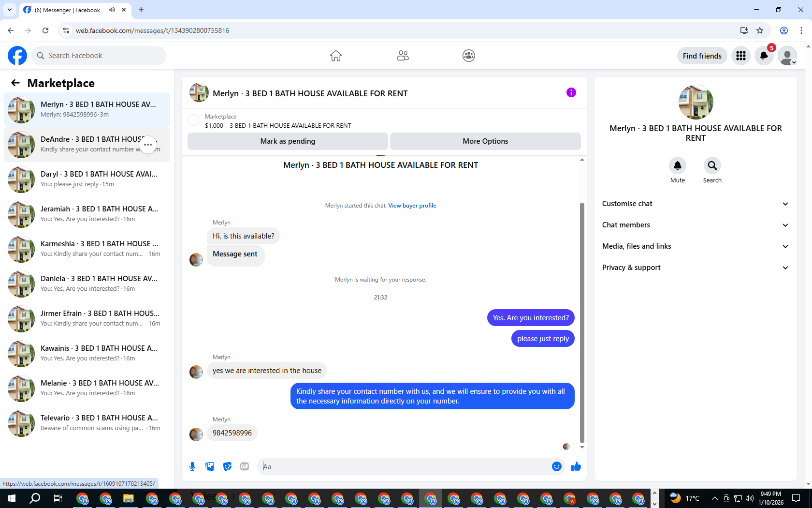Click the Mute bell button
Screen dimensions: 812x508
coord(678,165)
